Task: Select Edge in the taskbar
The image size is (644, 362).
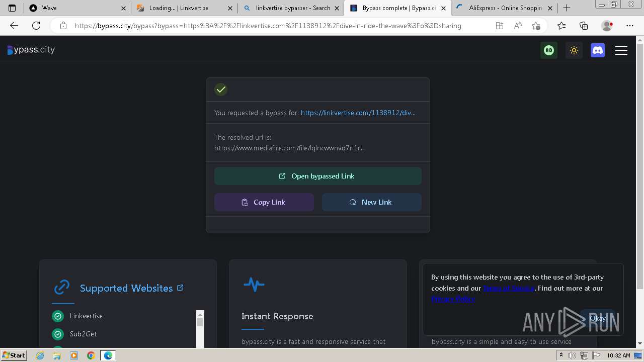Action: pos(108,355)
